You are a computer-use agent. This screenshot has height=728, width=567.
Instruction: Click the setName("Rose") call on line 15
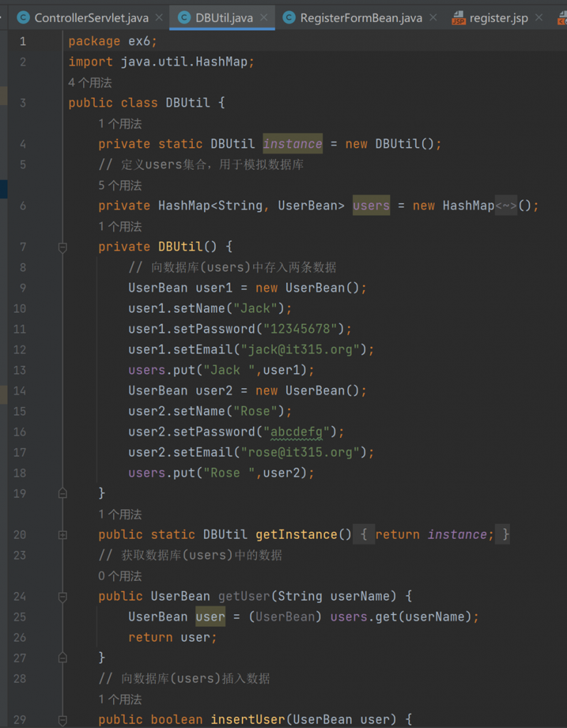tap(228, 412)
